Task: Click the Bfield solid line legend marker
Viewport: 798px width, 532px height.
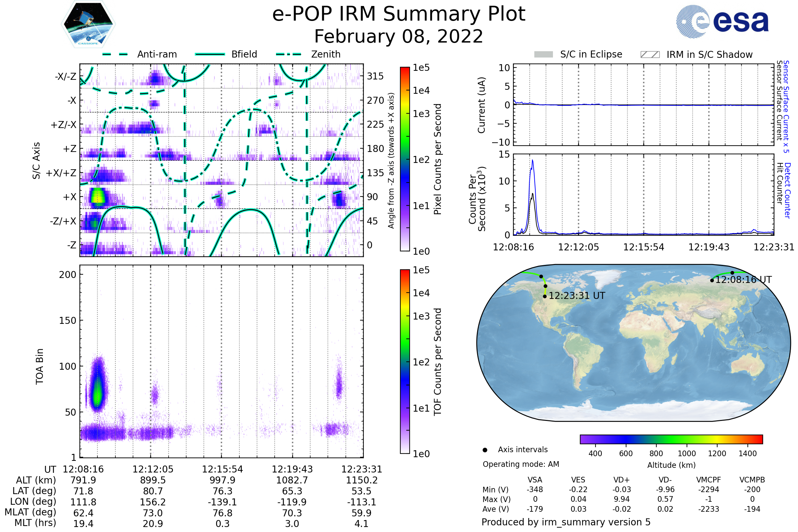Action: [x=210, y=54]
